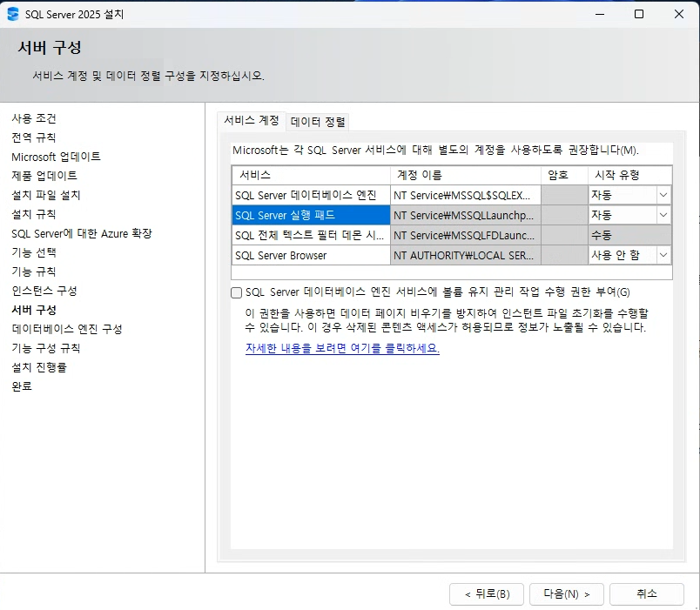
Task: Click 데이터베이스 엔진 구성 step in sidebar
Action: tap(67, 329)
